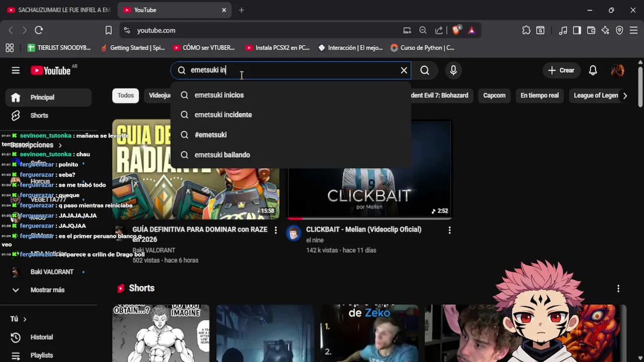The height and width of the screenshot is (362, 644).
Task: Open the Baki VALORANT subscription
Action: 48,272
